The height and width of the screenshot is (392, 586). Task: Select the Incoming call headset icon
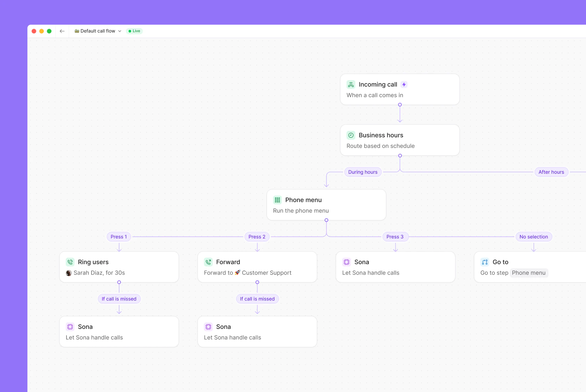[x=351, y=84]
